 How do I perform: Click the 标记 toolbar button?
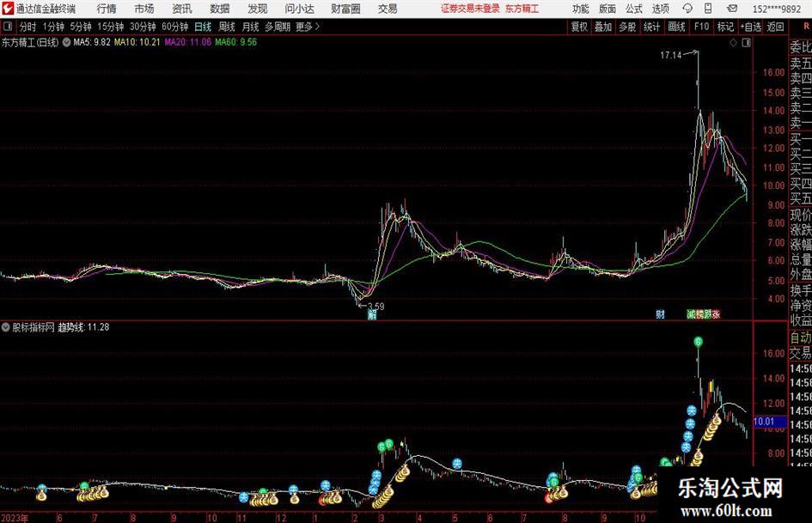point(725,27)
